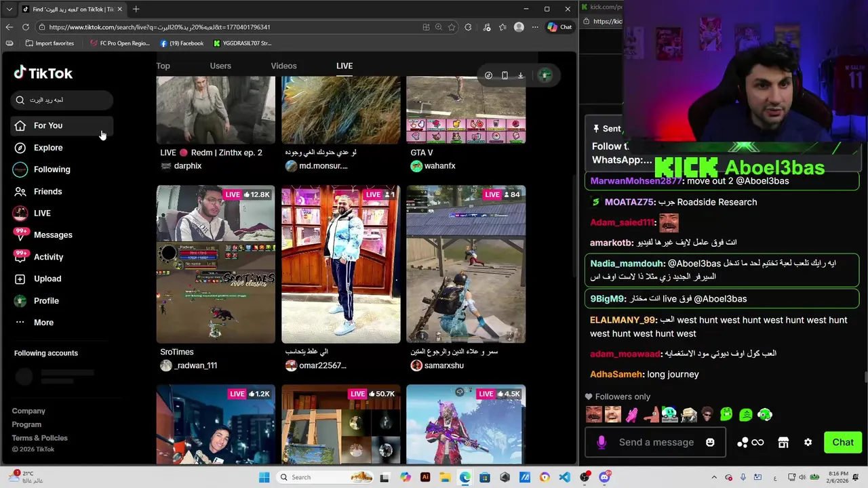Image resolution: width=868 pixels, height=488 pixels.
Task: Open the Edge profile avatar menu
Action: coord(519,27)
